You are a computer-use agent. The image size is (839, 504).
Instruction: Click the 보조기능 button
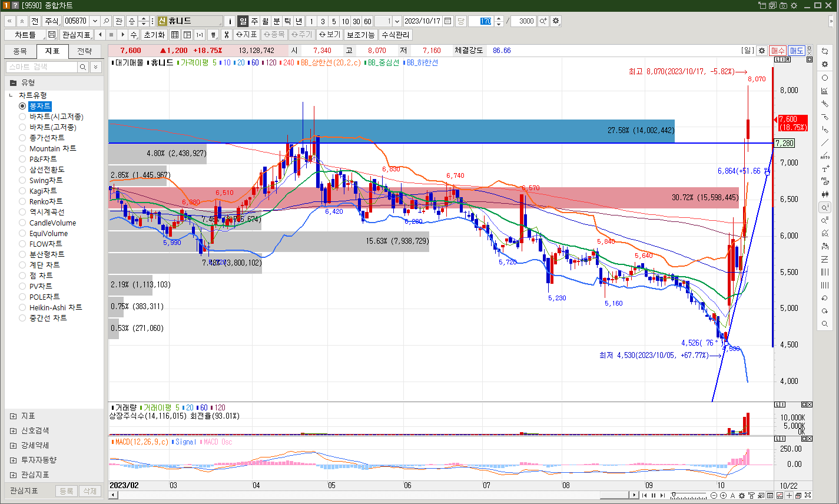click(x=360, y=35)
